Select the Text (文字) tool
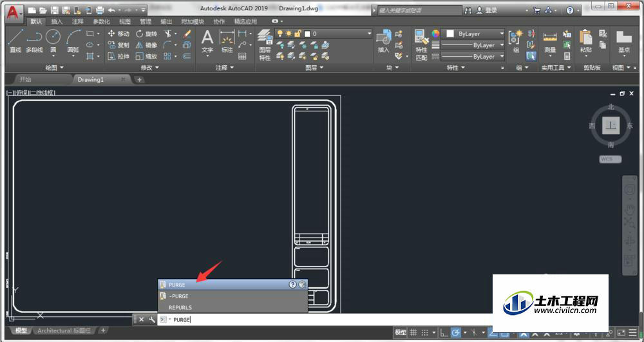644x342 pixels. click(207, 41)
